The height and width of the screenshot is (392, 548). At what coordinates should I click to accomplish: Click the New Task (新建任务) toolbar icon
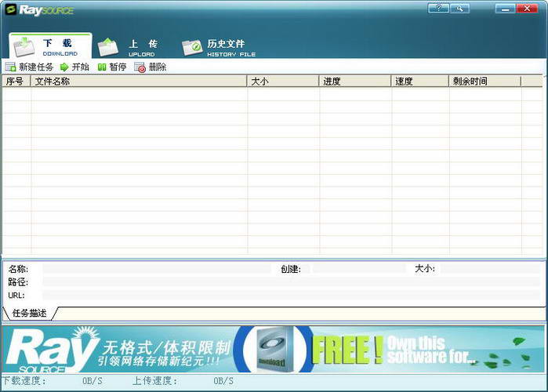10,67
